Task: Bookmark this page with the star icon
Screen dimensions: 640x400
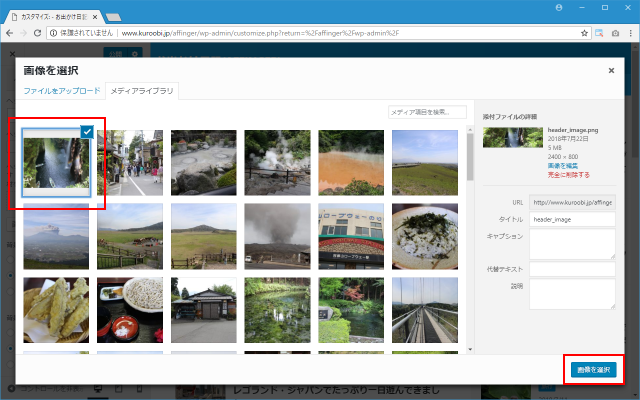Action: pos(584,33)
